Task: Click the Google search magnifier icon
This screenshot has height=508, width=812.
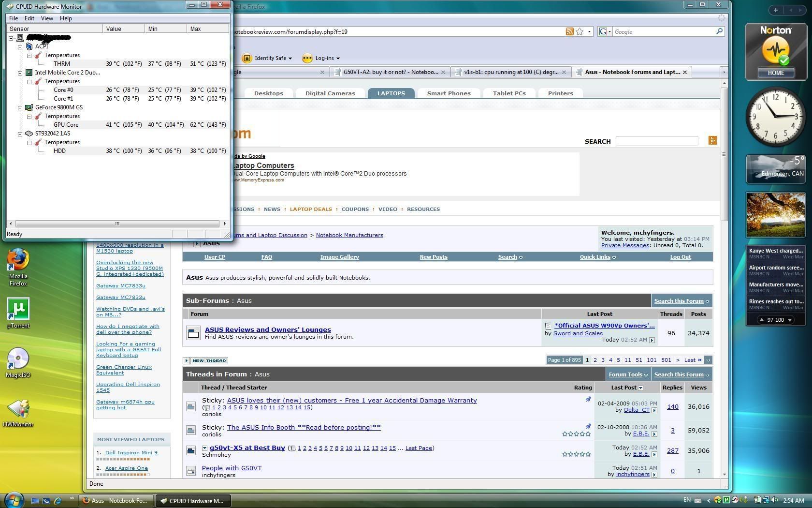Action: tap(719, 31)
